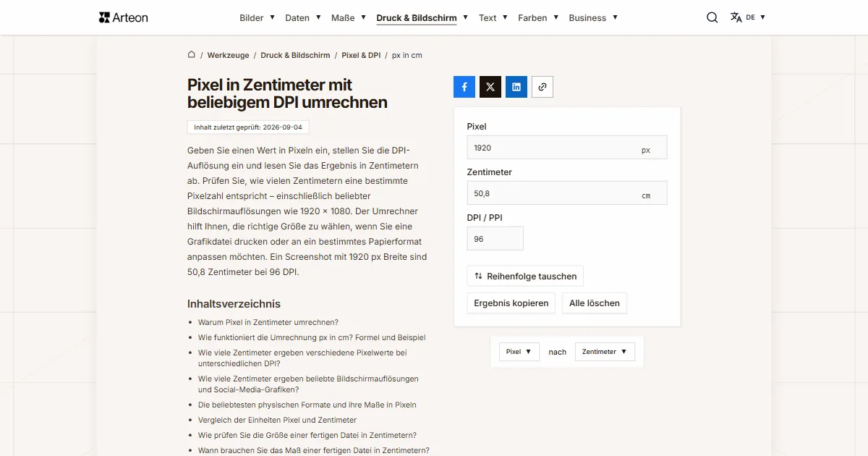The width and height of the screenshot is (868, 456).
Task: Open link about Bildschirmauflösungen und Social-Media-Grafiken
Action: pos(308,384)
